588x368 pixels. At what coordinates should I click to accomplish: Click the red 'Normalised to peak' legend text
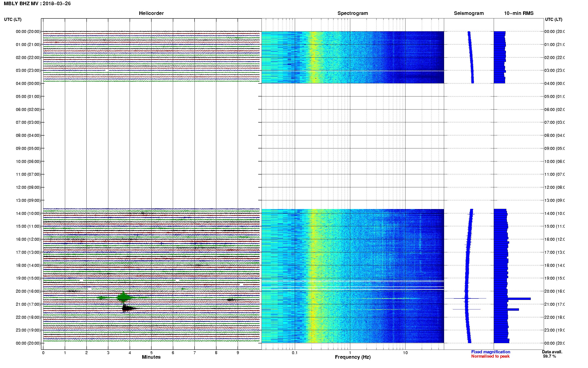(x=490, y=356)
